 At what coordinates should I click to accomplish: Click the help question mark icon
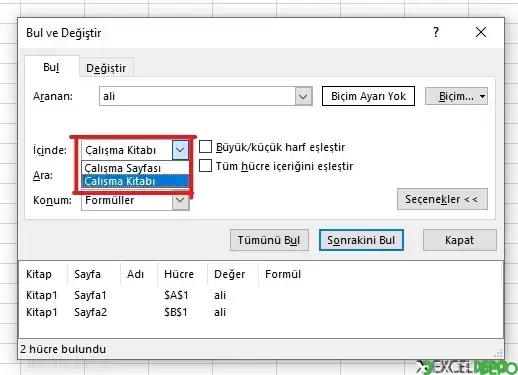(436, 32)
